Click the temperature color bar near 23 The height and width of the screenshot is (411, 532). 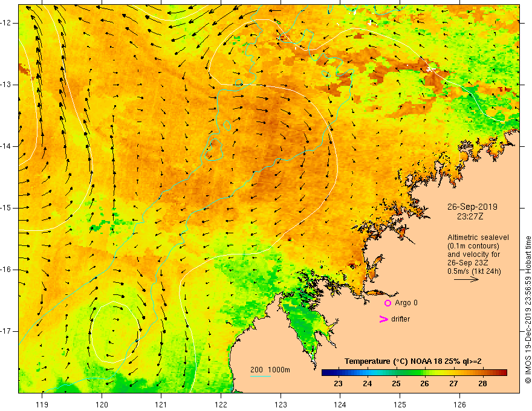click(338, 373)
